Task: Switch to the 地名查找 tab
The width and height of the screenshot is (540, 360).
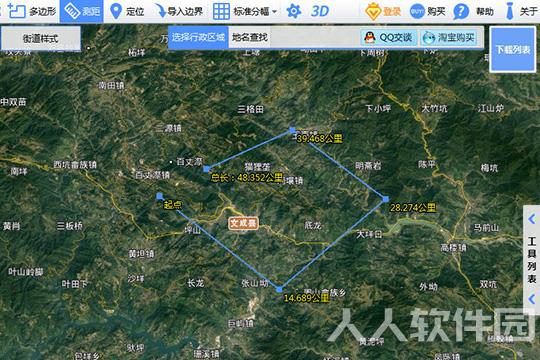Action: 250,37
